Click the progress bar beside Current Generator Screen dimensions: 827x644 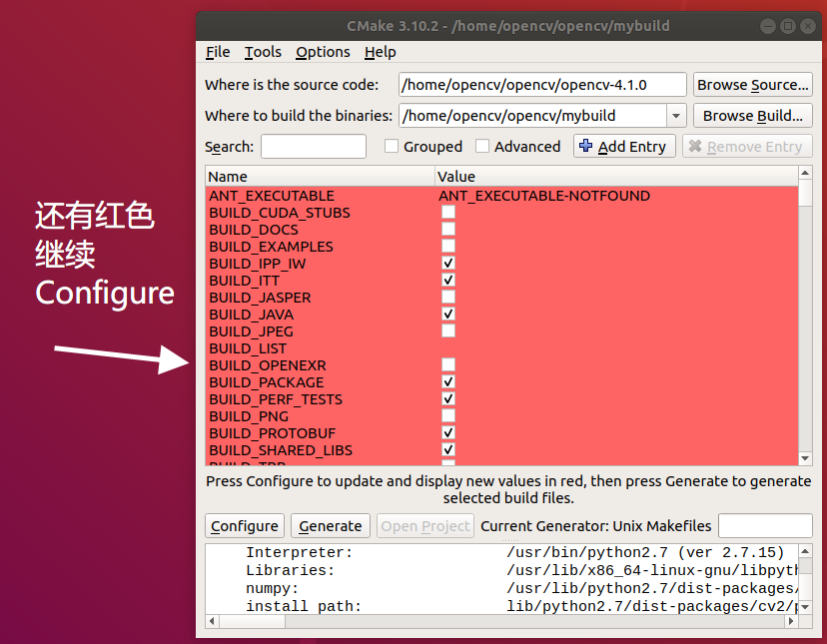(x=765, y=526)
